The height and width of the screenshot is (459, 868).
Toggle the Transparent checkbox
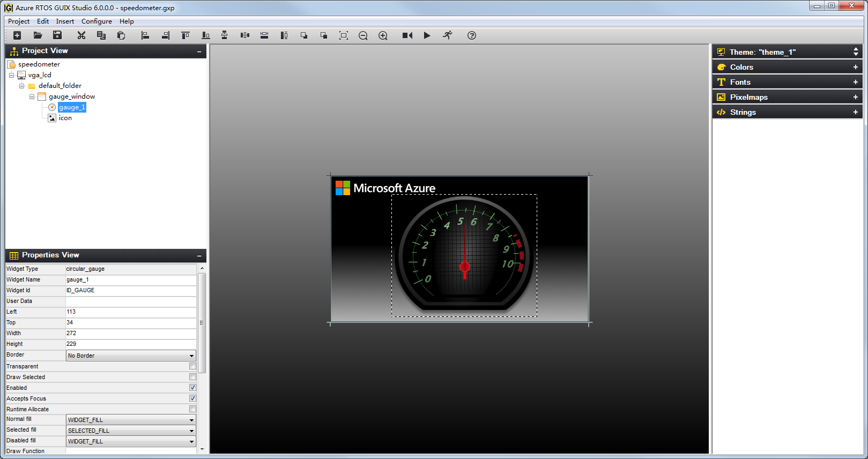(192, 366)
